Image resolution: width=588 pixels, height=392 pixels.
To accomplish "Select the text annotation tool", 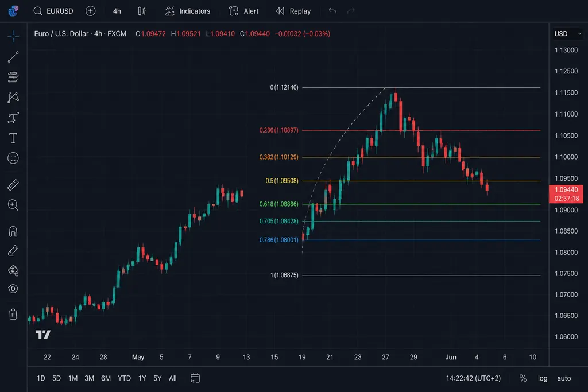I will pyautogui.click(x=13, y=138).
